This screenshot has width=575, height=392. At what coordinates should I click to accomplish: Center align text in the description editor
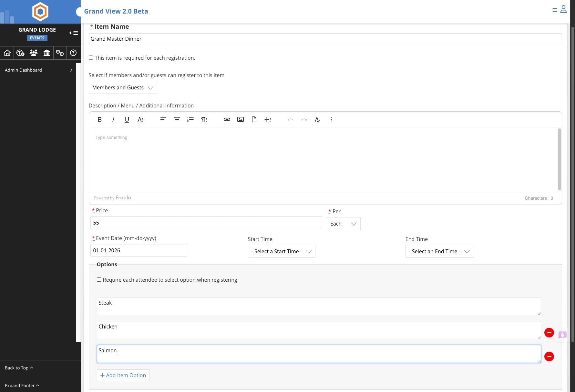point(177,119)
